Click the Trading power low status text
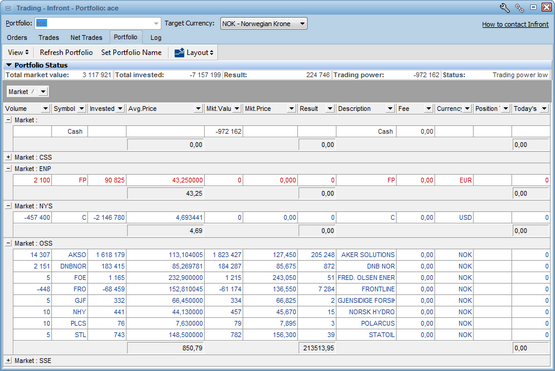555x371 pixels. 520,75
